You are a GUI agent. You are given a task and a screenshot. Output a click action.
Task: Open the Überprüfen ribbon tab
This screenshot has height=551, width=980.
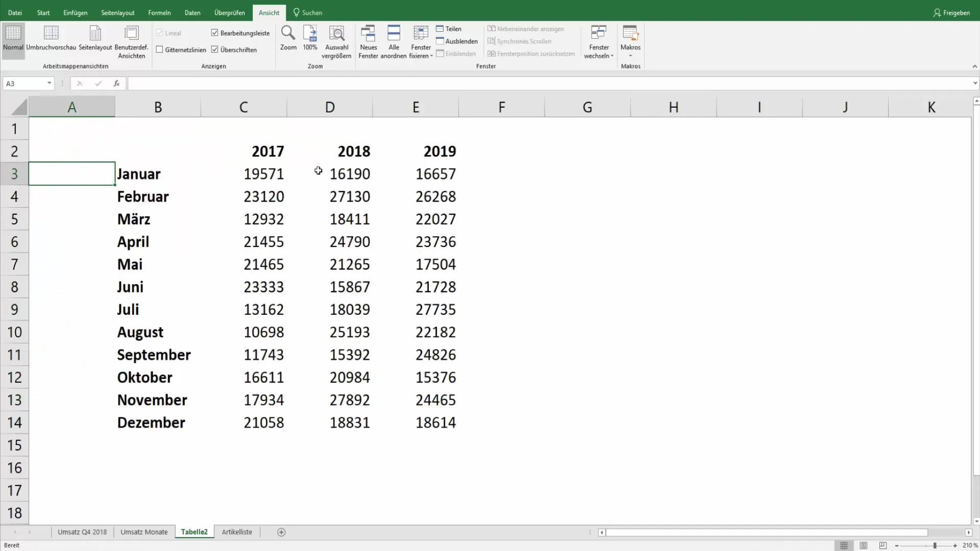230,13
